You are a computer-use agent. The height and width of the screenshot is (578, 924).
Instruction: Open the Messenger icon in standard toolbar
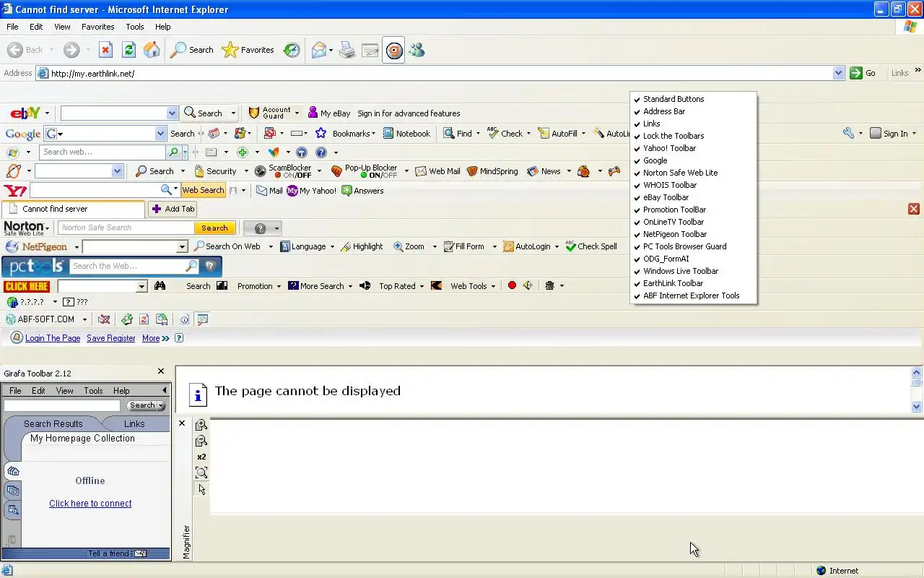click(x=417, y=50)
